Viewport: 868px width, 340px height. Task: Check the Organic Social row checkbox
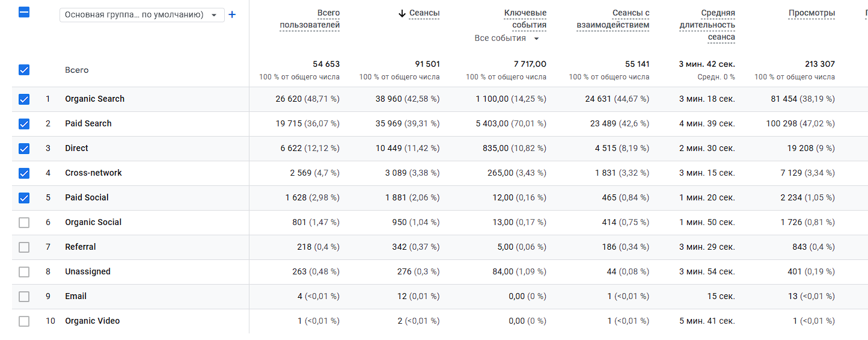tap(24, 223)
